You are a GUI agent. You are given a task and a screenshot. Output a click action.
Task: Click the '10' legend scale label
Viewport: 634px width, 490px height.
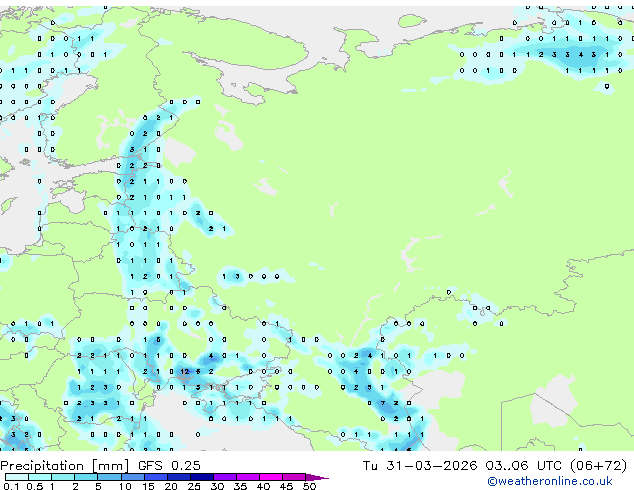tap(125, 486)
